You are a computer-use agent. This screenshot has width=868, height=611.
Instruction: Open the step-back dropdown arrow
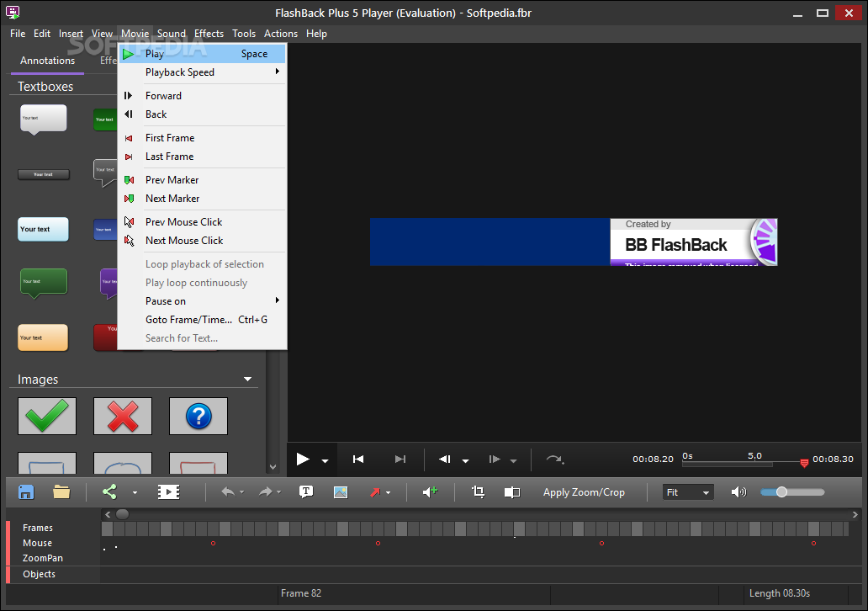click(x=466, y=460)
